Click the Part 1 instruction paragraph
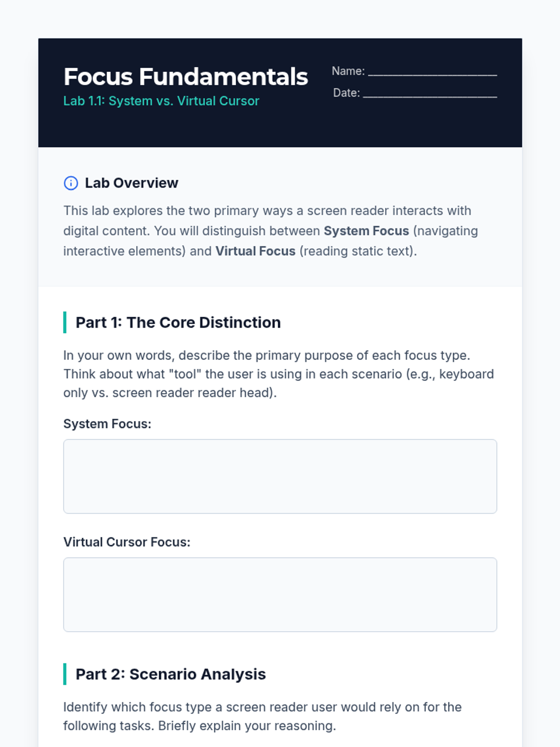Screen dimensions: 560x747 click(278, 374)
